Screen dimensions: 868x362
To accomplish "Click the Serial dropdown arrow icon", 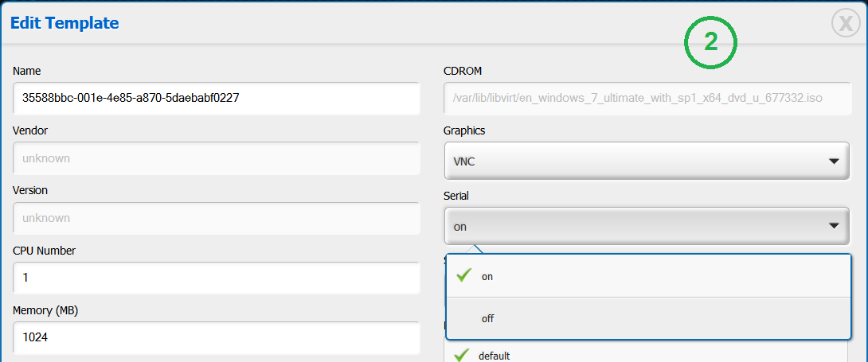I will [833, 226].
